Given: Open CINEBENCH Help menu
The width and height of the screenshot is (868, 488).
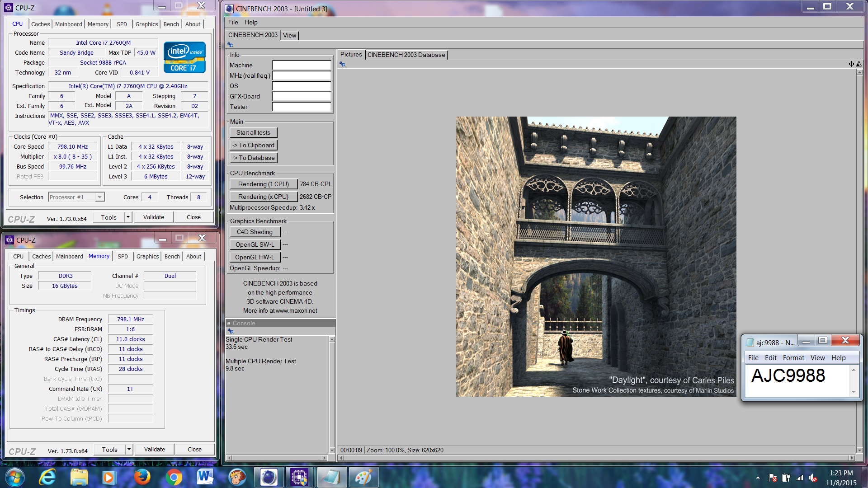Looking at the screenshot, I should [x=251, y=22].
